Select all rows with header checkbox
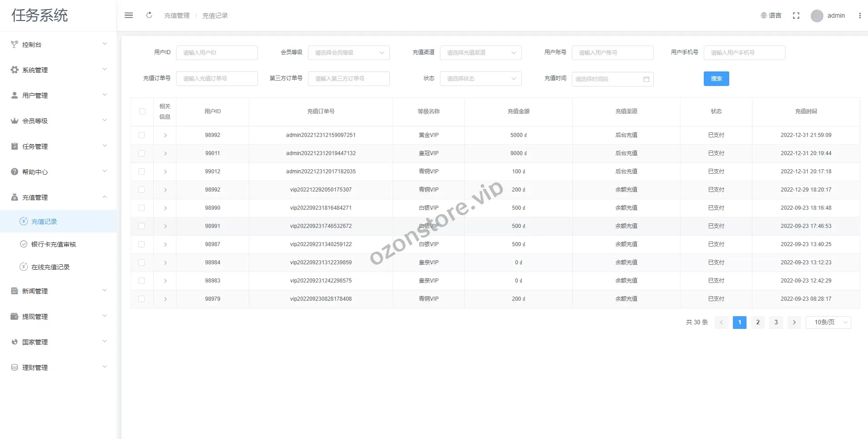This screenshot has height=439, width=868. 142,111
